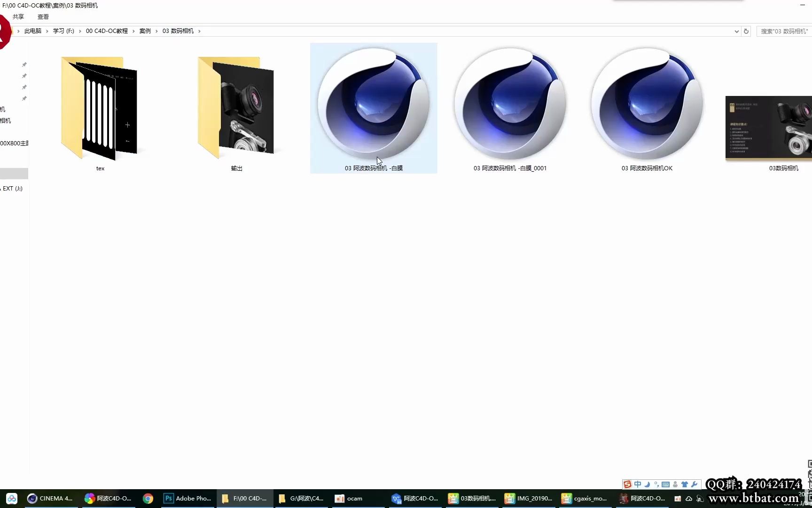Open Chrome from the taskbar
The height and width of the screenshot is (508, 812).
click(x=148, y=499)
